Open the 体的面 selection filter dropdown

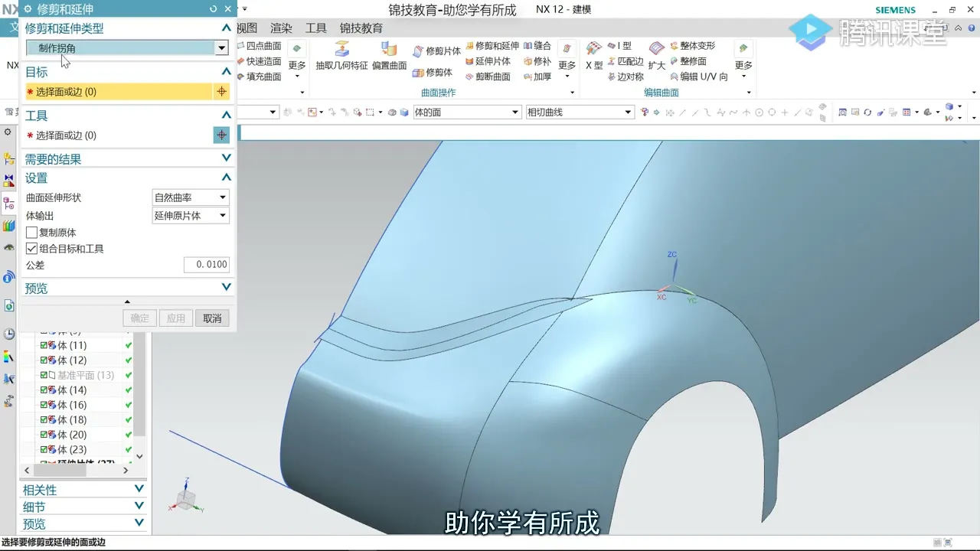coord(514,112)
